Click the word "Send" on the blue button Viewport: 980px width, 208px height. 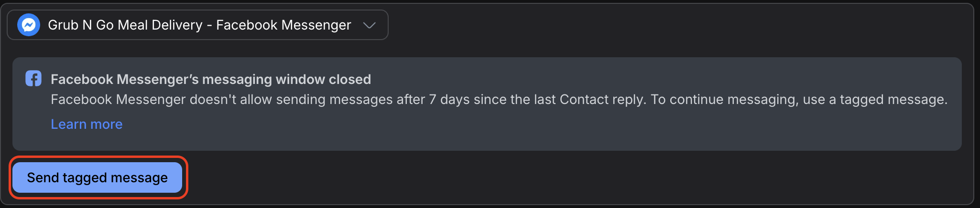tap(43, 177)
